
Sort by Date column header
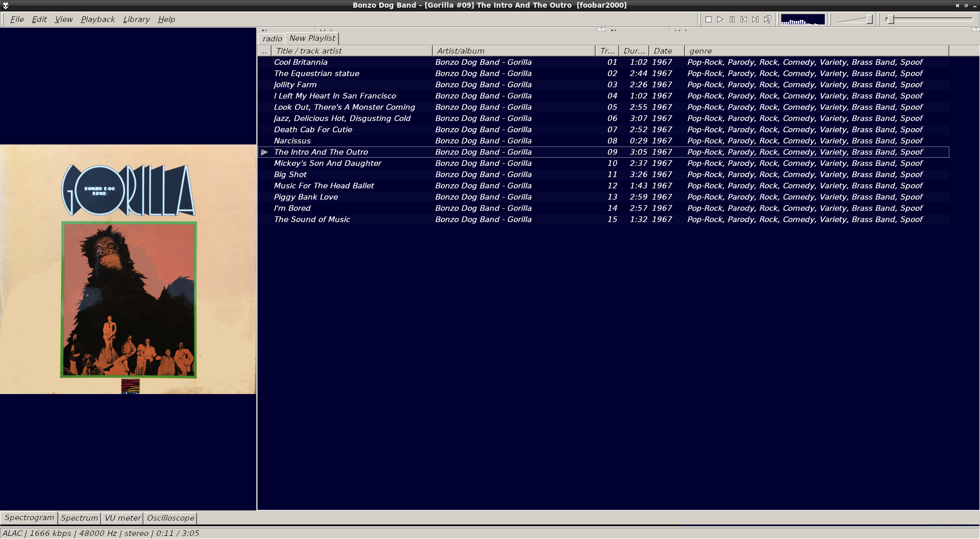[x=667, y=51]
